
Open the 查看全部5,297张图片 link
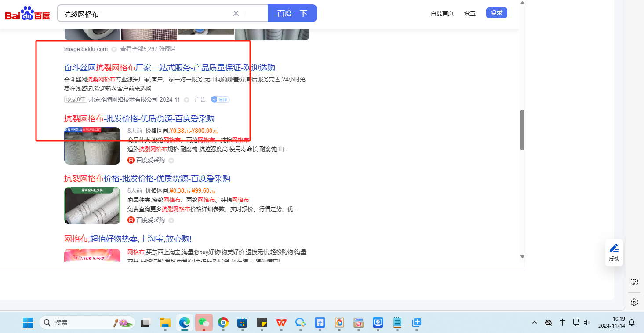(x=148, y=49)
